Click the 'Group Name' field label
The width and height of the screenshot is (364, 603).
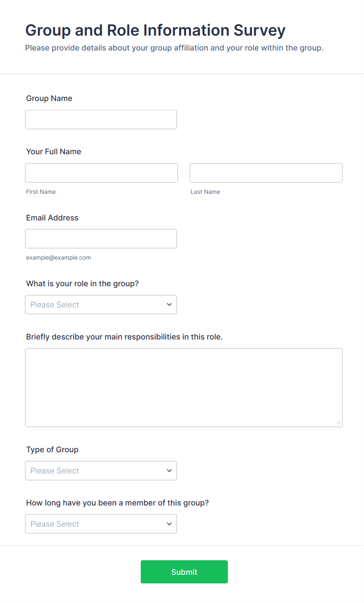49,98
